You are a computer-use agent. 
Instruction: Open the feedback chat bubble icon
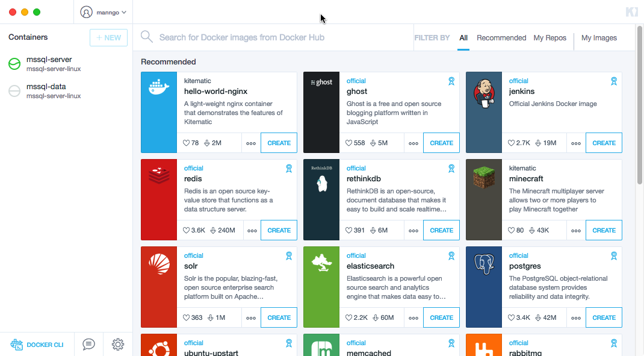88,344
